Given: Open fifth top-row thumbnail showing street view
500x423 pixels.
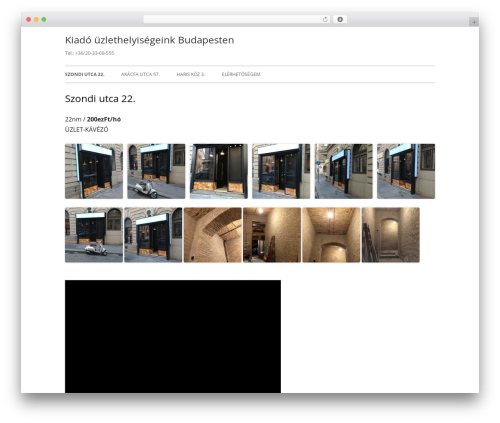Looking at the screenshot, I should 344,171.
